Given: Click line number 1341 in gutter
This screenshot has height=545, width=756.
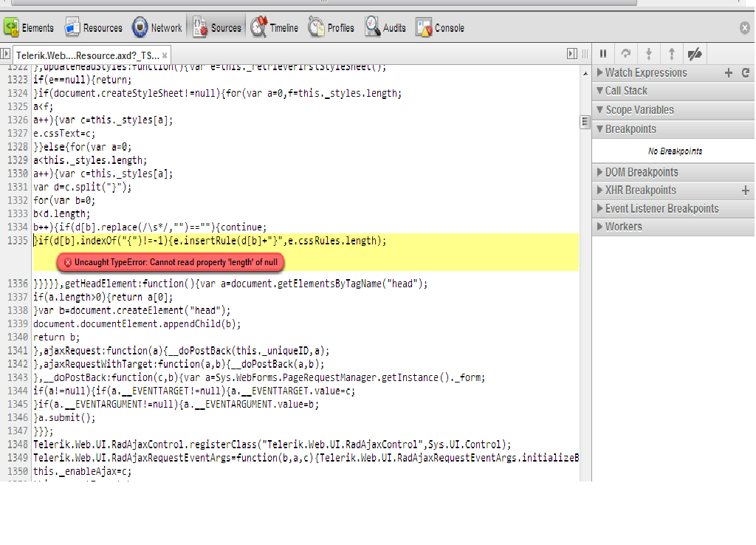Looking at the screenshot, I should [18, 351].
